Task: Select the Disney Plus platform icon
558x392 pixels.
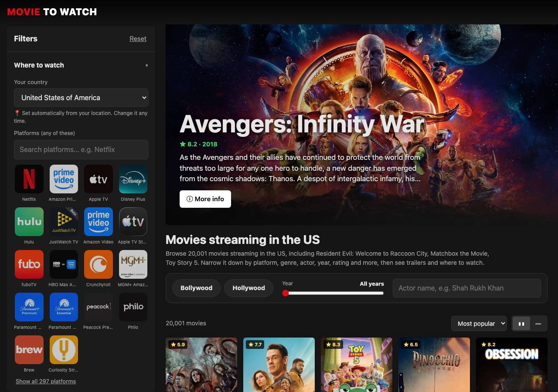Action: [133, 179]
